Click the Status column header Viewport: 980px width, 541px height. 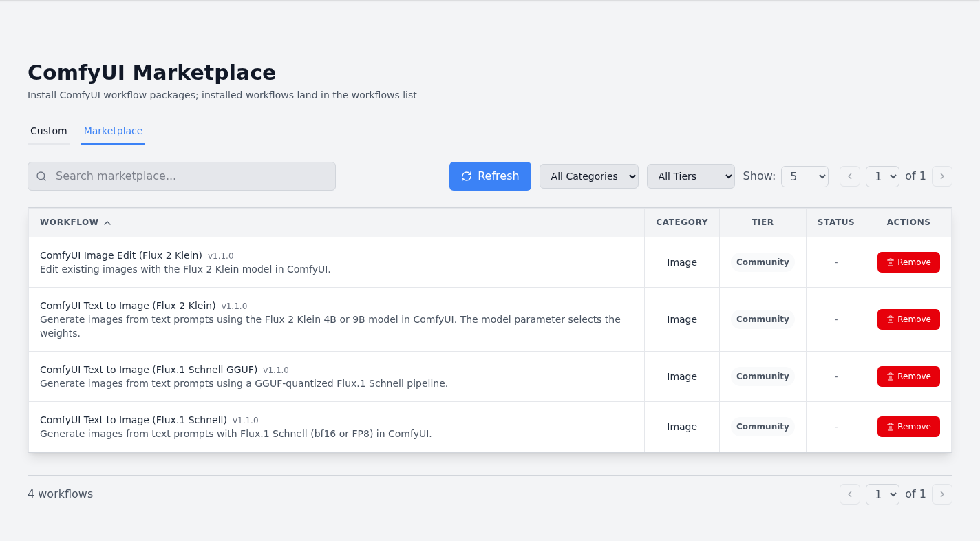coord(836,222)
